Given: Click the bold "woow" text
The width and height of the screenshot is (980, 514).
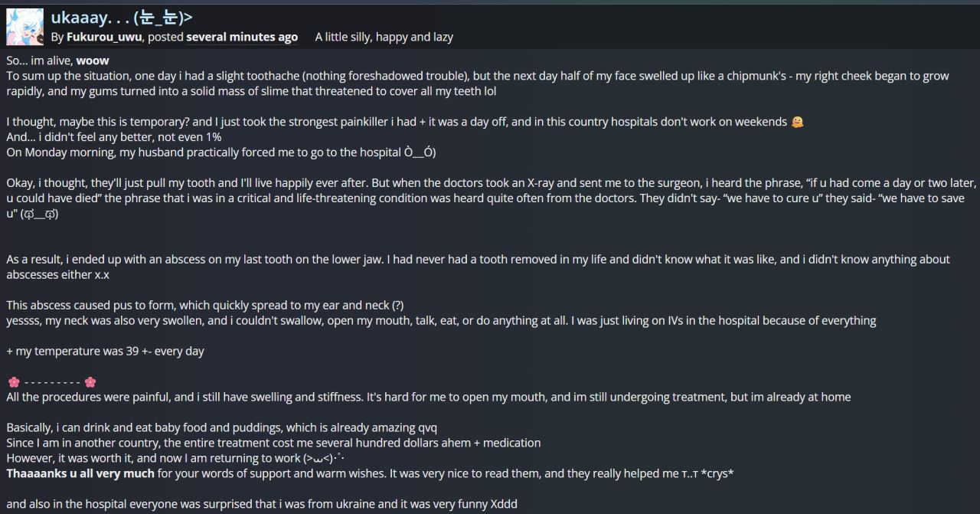Looking at the screenshot, I should (x=93, y=61).
